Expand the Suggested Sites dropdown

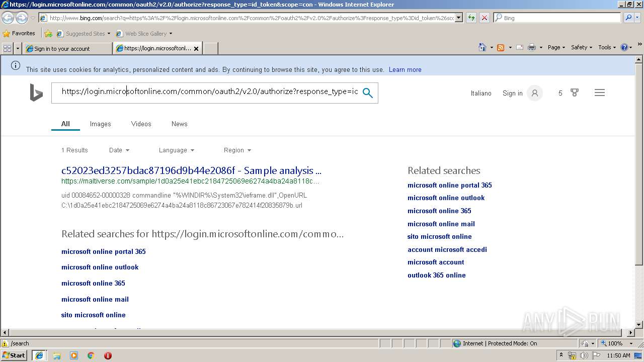tap(109, 34)
